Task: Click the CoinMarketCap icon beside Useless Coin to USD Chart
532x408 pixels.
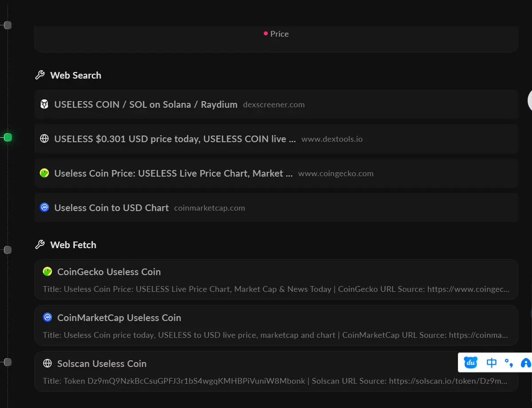Action: [44, 207]
